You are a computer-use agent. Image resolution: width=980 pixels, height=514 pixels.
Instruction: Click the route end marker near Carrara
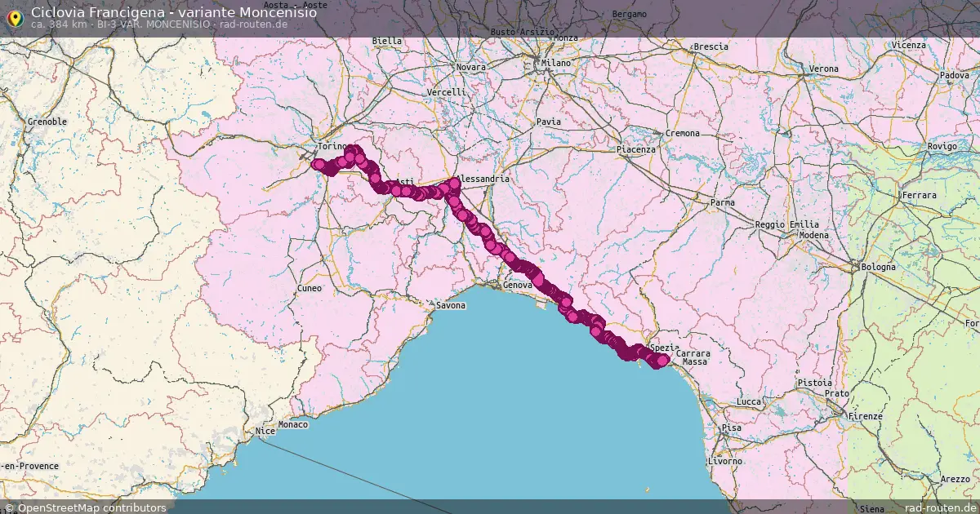[x=663, y=360]
